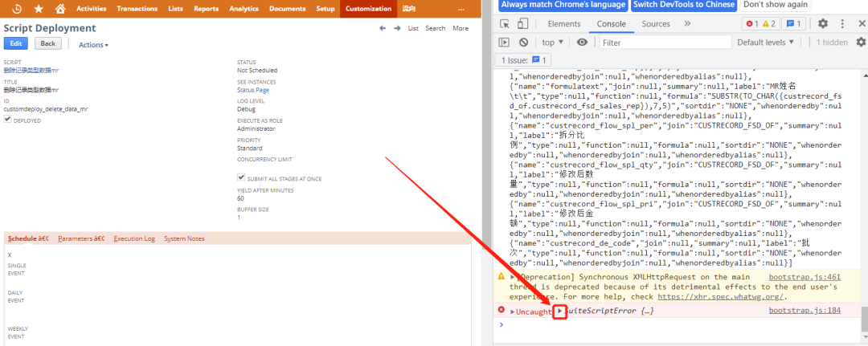Click the 1 Issue button
Screen dimensions: 868x346
click(523, 60)
